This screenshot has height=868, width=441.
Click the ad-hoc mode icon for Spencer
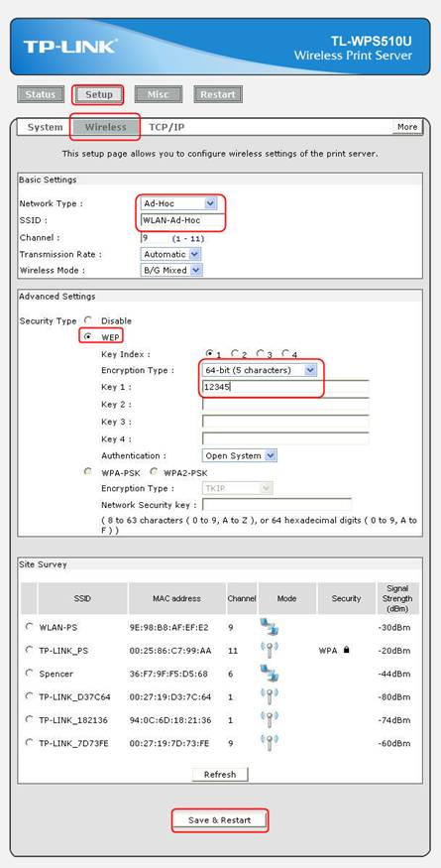(269, 674)
